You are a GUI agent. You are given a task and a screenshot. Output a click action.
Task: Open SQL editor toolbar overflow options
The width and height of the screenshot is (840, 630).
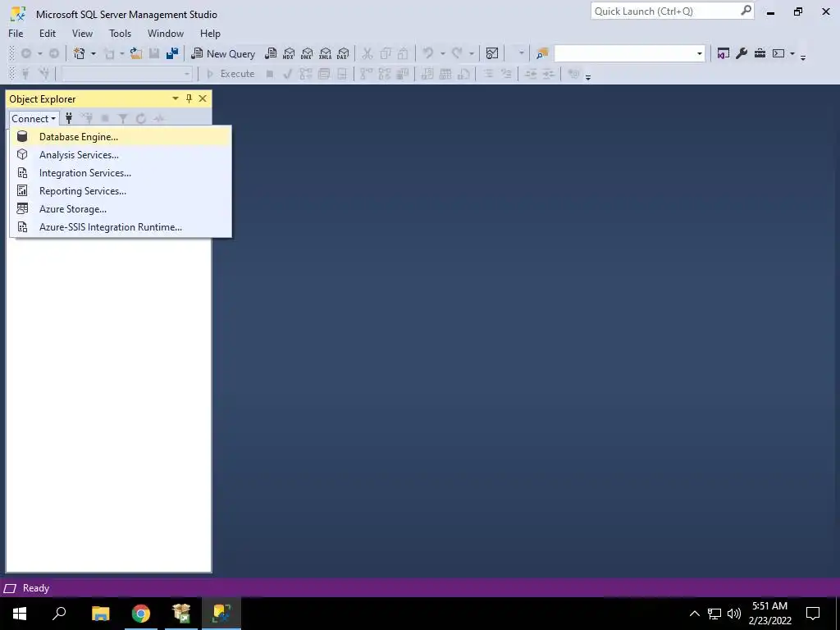pos(587,77)
